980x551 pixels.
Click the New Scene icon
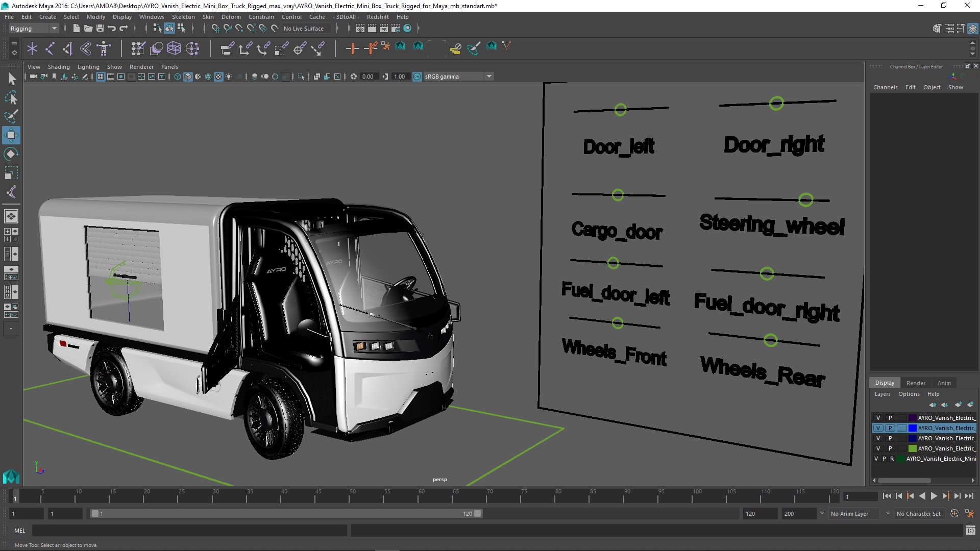(76, 28)
